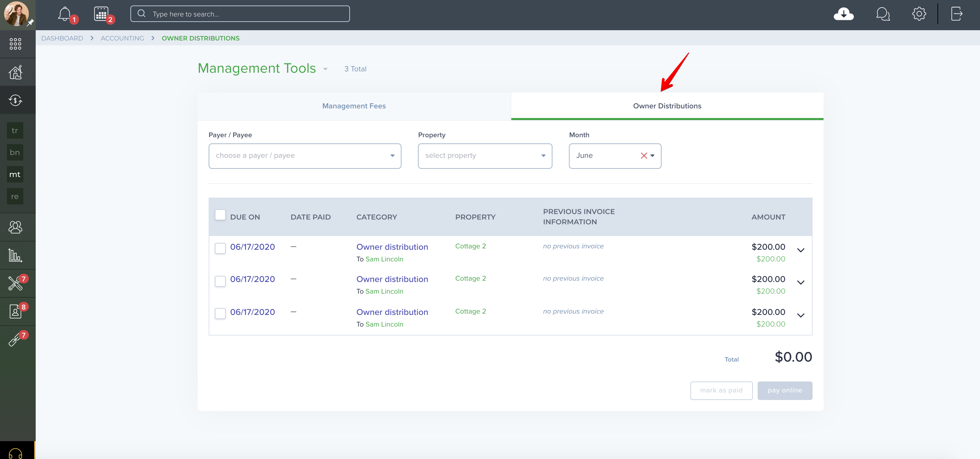Image resolution: width=980 pixels, height=459 pixels.
Task: Expand the first $200.00 row chevron
Action: pos(801,250)
